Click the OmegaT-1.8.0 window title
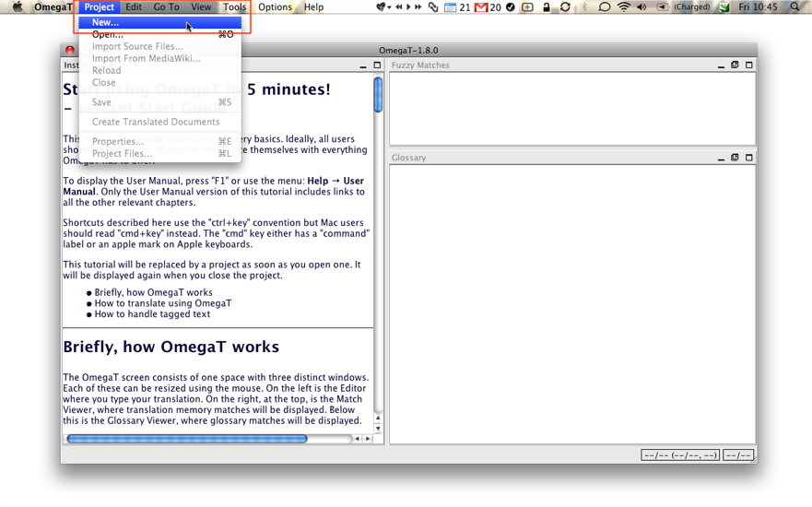Screen dimensions: 812x507 (x=408, y=50)
